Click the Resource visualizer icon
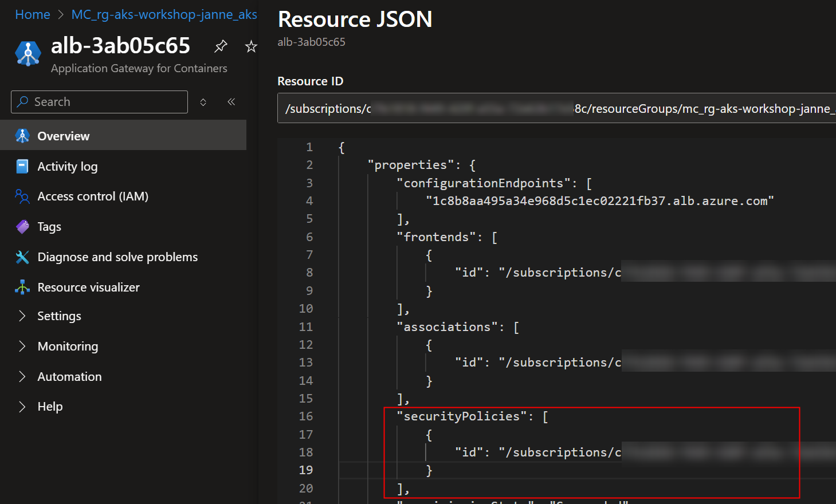Image resolution: width=836 pixels, height=504 pixels. tap(22, 287)
